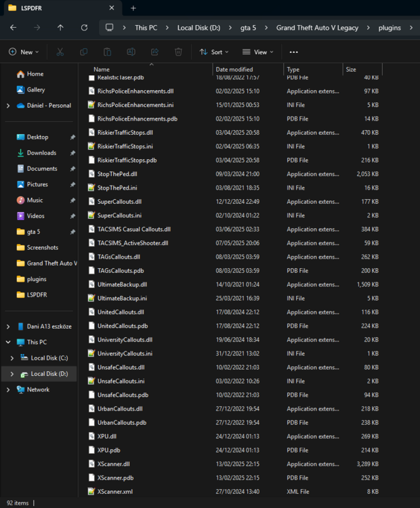Go up one folder level arrow

(60, 28)
